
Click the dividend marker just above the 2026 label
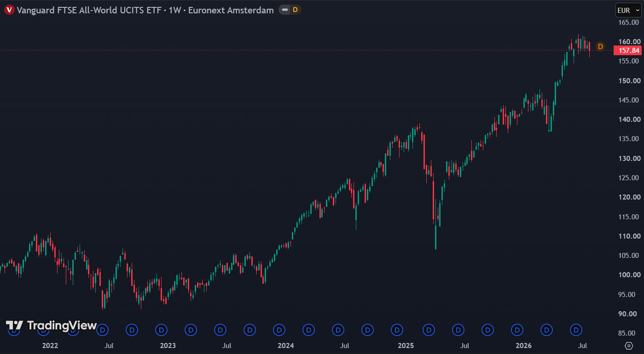tap(517, 330)
